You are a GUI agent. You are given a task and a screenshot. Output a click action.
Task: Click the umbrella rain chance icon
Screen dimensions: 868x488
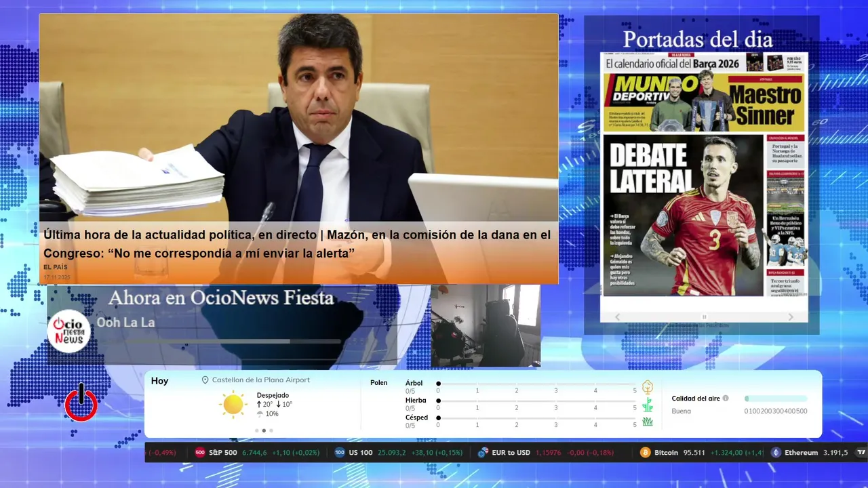[260, 413]
